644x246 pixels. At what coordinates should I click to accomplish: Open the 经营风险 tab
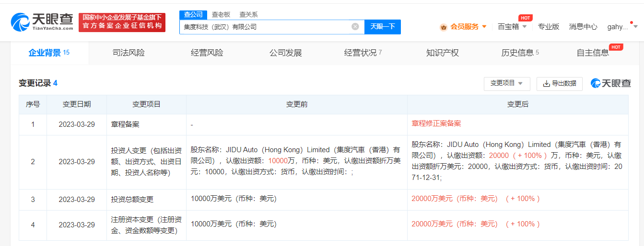[x=207, y=53]
